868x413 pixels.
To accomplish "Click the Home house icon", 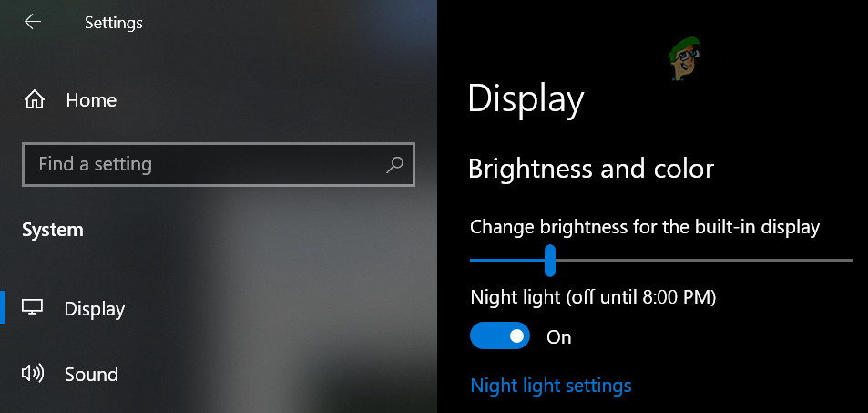I will click(x=35, y=99).
